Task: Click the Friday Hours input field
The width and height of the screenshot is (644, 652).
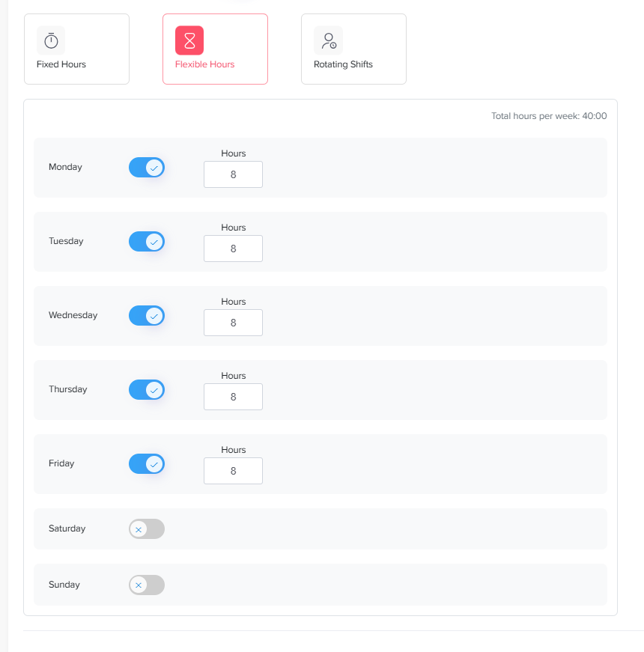Action: [233, 471]
